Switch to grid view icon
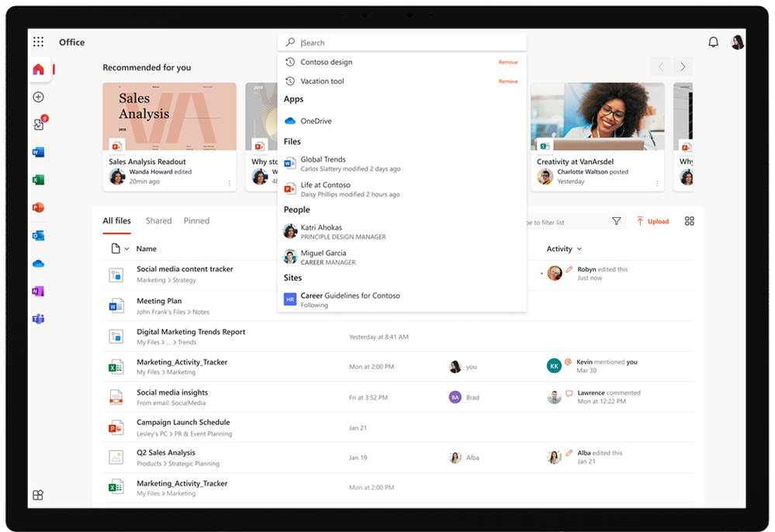775x532 pixels. pos(689,221)
